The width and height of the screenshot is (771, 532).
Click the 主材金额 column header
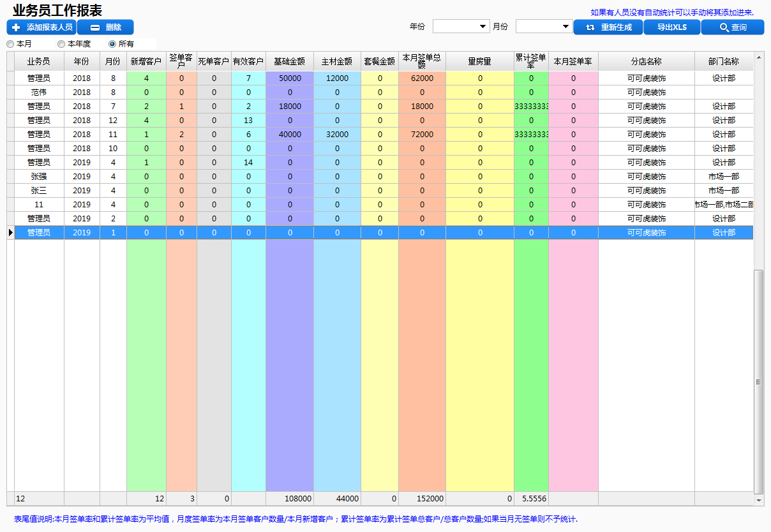pos(337,62)
